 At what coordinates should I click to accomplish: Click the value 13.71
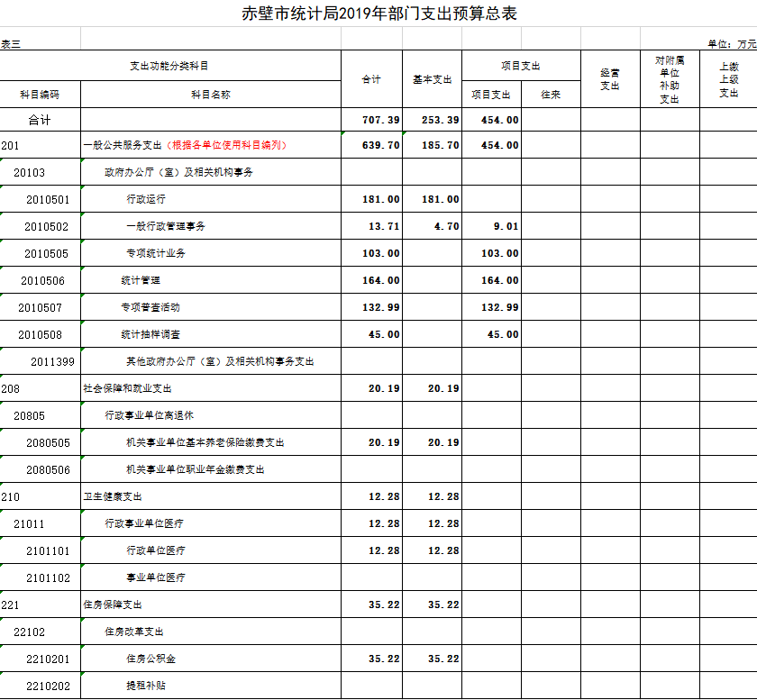384,226
